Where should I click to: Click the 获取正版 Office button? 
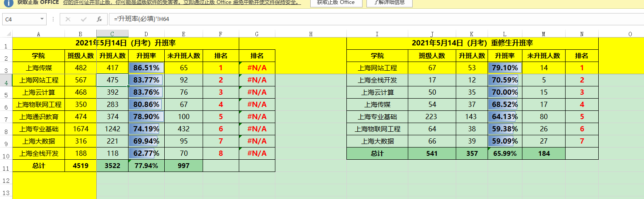tap(336, 3)
